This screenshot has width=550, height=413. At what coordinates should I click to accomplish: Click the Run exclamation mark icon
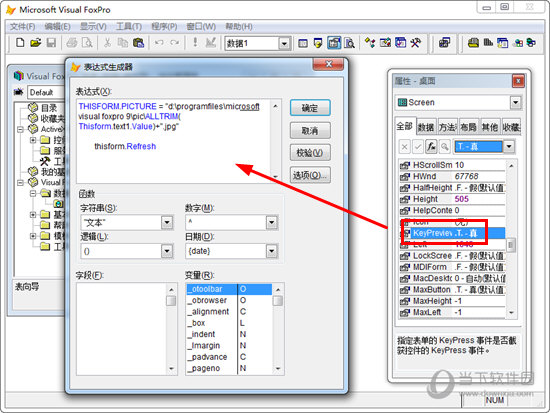[195, 43]
